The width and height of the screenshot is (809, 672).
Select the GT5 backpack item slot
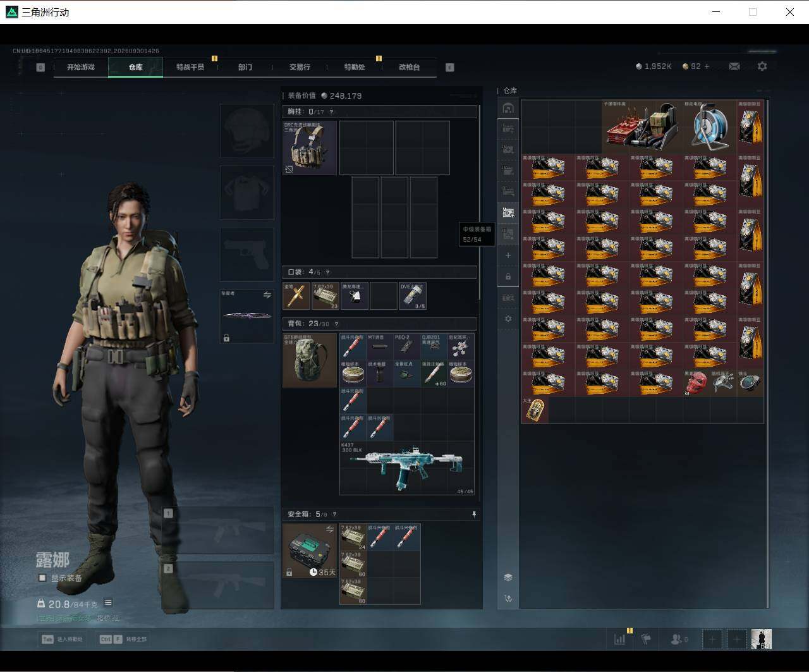(310, 360)
